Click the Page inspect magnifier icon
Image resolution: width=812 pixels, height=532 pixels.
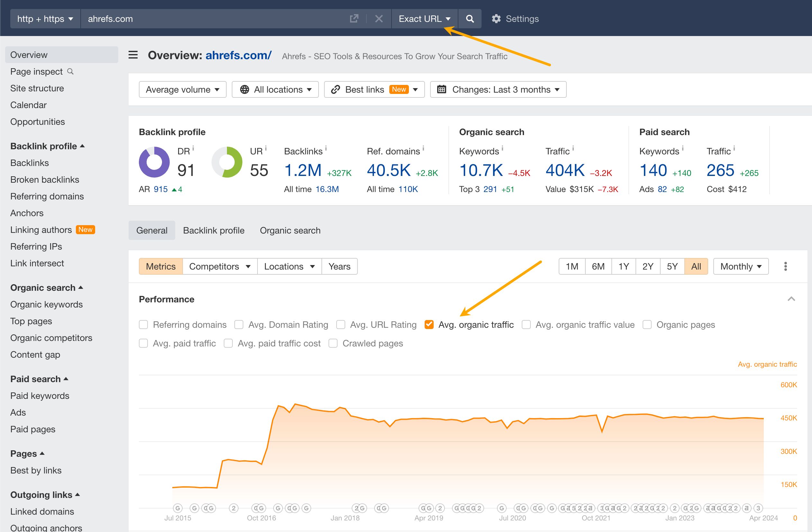[71, 72]
